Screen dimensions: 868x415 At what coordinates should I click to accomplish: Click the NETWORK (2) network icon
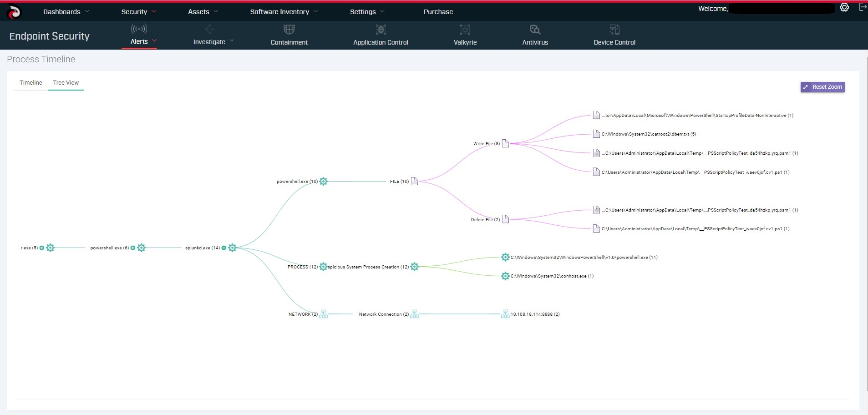(323, 314)
